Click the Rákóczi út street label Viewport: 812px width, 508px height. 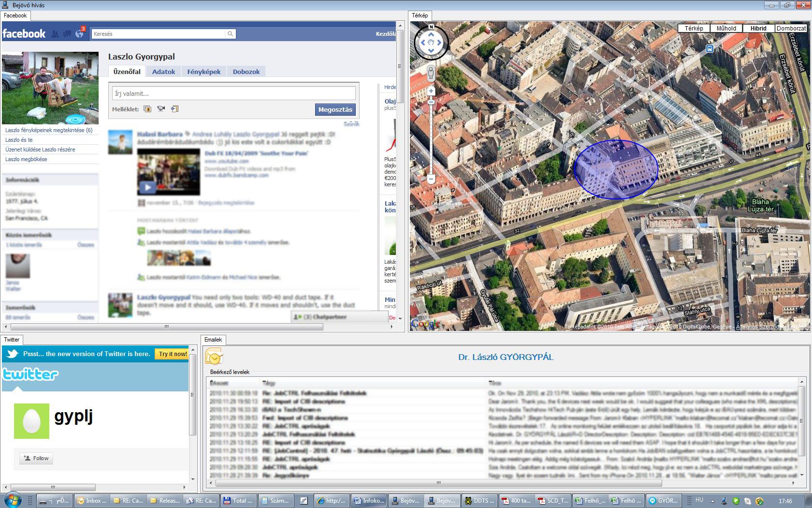click(429, 286)
